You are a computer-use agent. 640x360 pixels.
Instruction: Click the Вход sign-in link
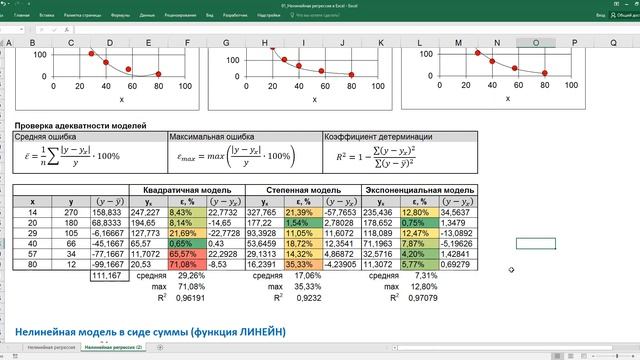600,15
